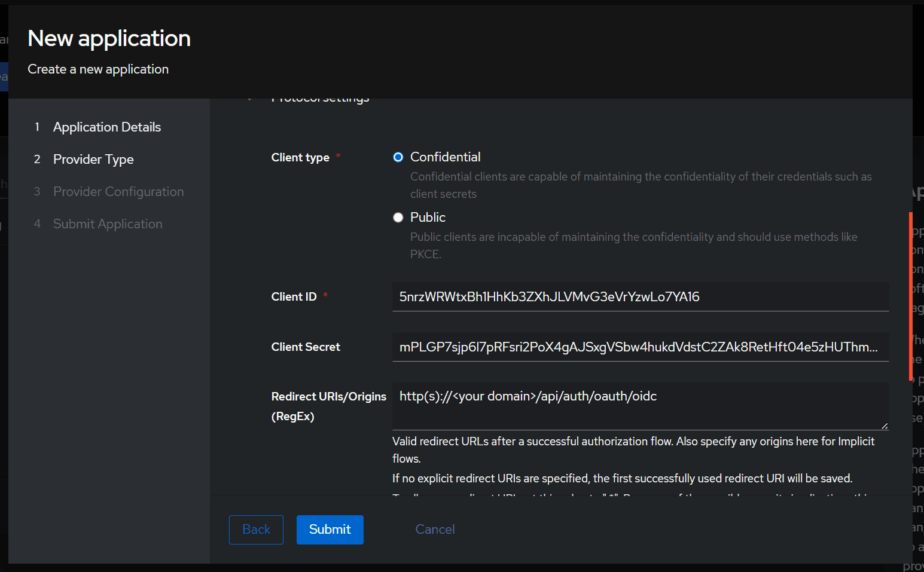Cancel the new application wizard
Screen dimensions: 924x572
435,530
